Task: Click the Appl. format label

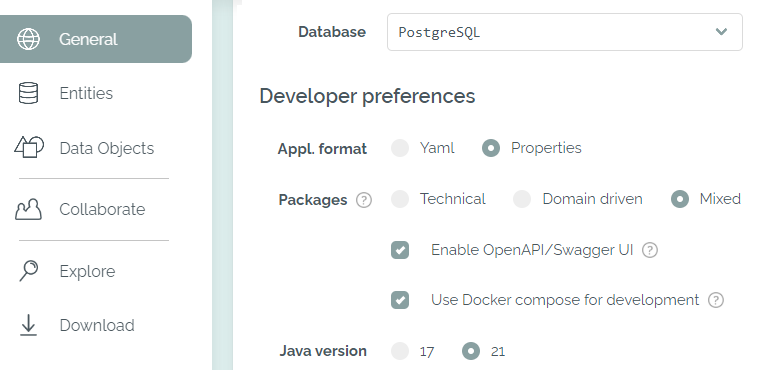Action: (x=322, y=149)
